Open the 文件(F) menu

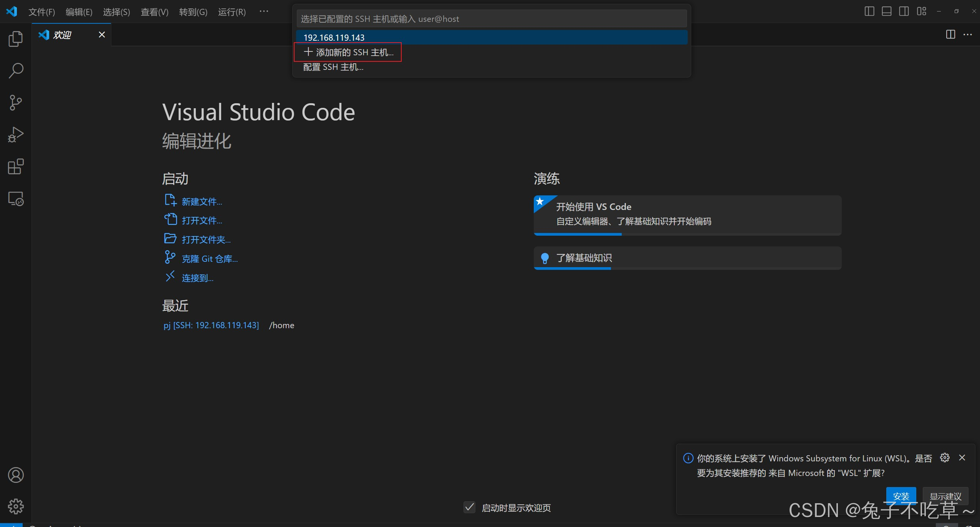pyautogui.click(x=42, y=12)
